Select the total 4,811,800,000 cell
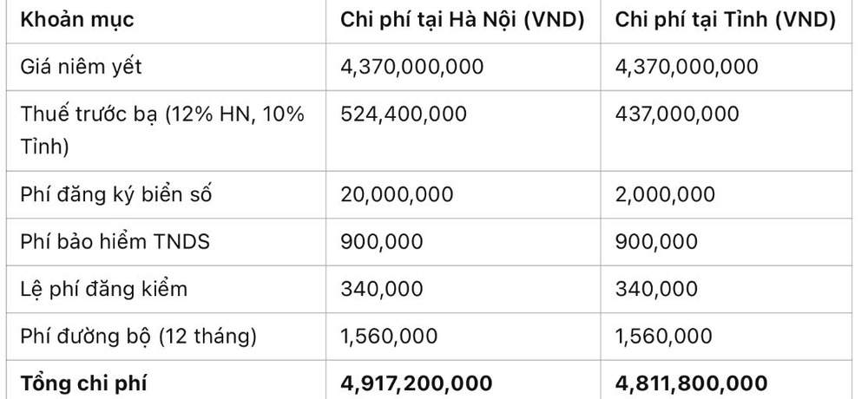Screen dimensions: 868x399 692,383
